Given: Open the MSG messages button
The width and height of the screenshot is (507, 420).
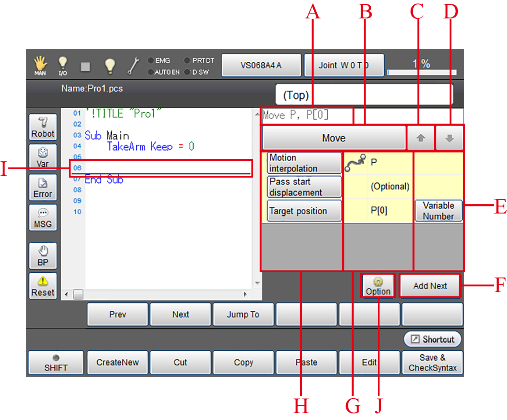Looking at the screenshot, I should (x=43, y=218).
